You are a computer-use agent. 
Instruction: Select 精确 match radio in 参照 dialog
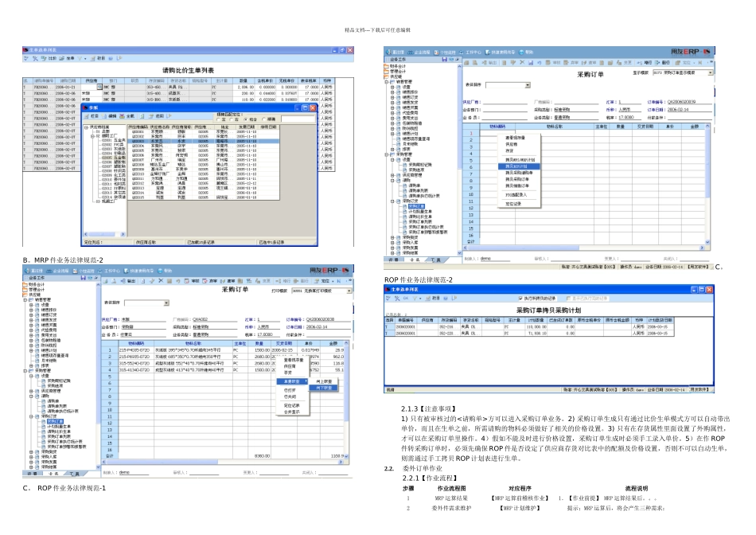click(263, 119)
